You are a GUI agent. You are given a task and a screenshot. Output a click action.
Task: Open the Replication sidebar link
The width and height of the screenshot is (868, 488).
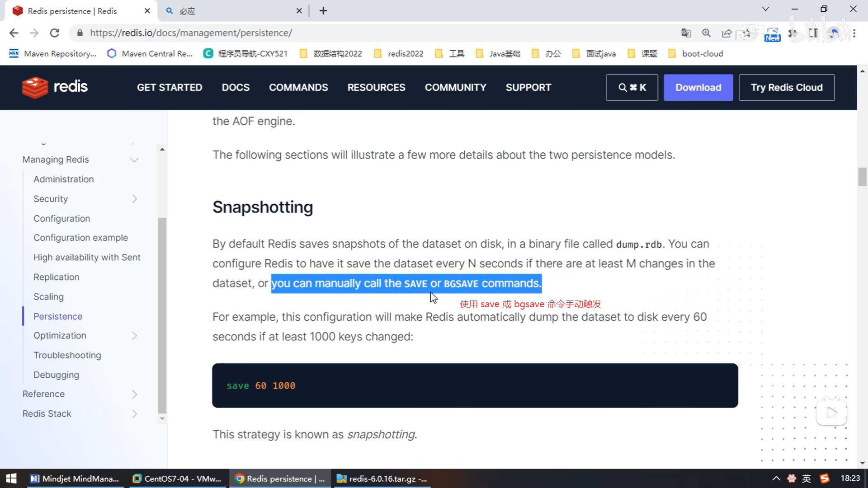pos(56,277)
